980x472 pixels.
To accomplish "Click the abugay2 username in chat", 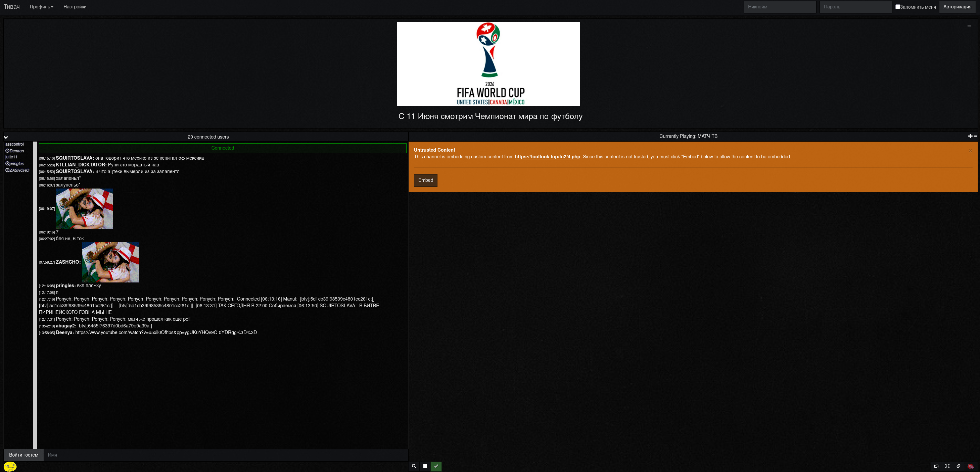I will coord(66,326).
